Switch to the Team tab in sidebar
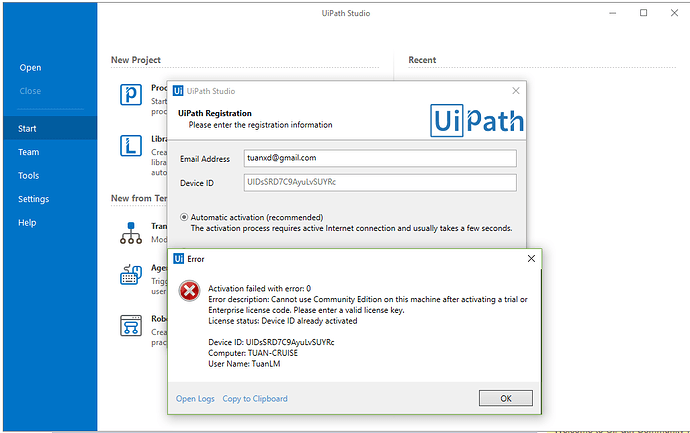The image size is (690, 433). click(x=29, y=152)
